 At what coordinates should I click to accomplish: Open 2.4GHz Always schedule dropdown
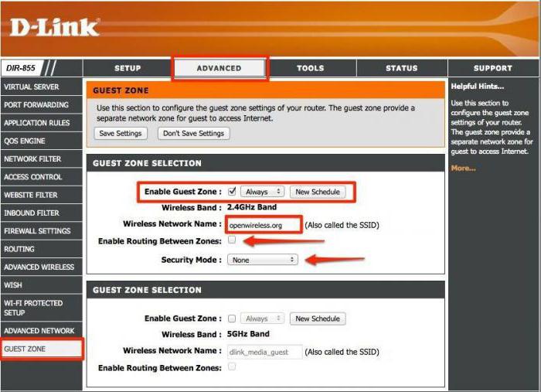[262, 192]
